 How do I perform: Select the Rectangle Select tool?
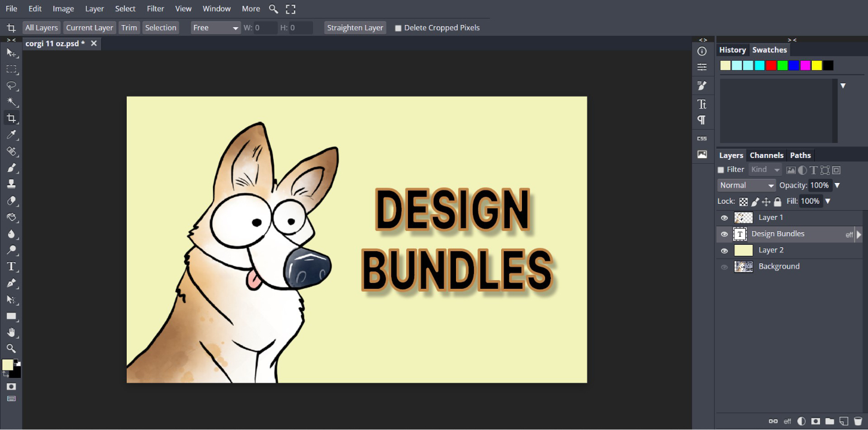(x=11, y=69)
